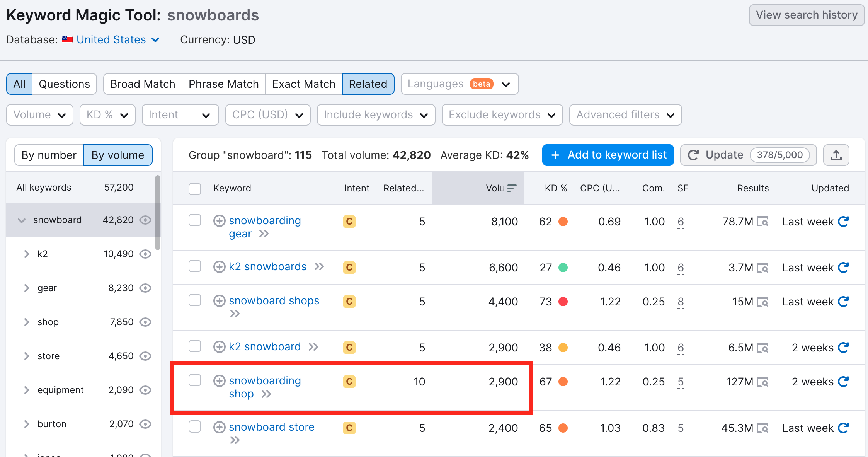Image resolution: width=868 pixels, height=457 pixels.
Task: Click the Update 378/5,000 button
Action: pyautogui.click(x=748, y=155)
